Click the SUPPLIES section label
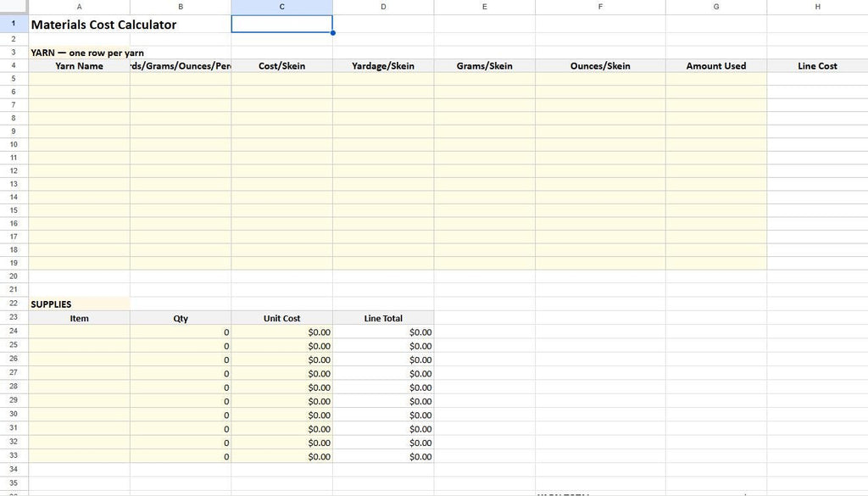Screen dimensions: 868x496 point(79,304)
